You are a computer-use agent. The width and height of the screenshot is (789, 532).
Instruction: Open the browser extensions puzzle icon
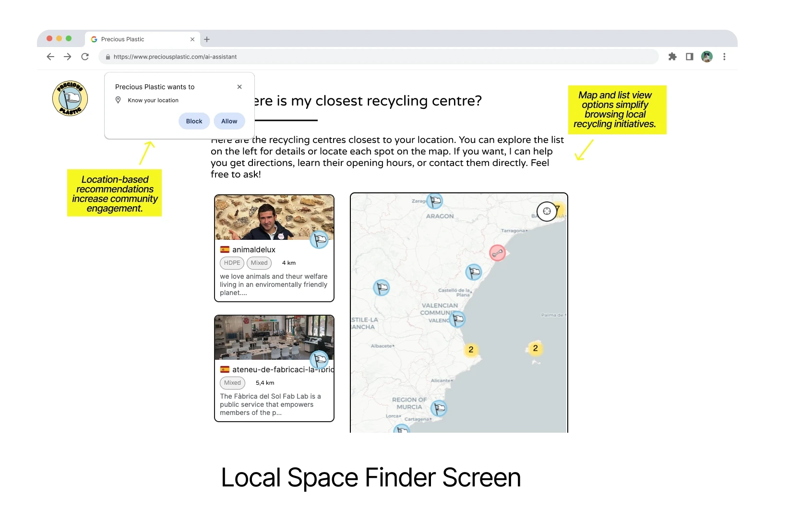[x=672, y=57]
